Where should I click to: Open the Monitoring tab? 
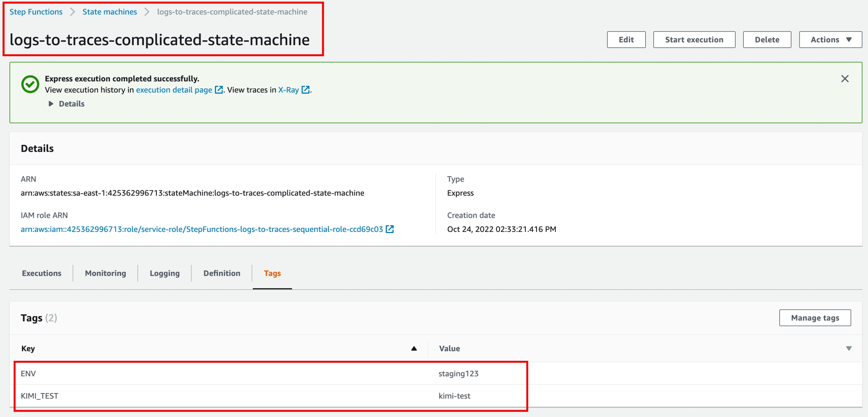point(105,273)
